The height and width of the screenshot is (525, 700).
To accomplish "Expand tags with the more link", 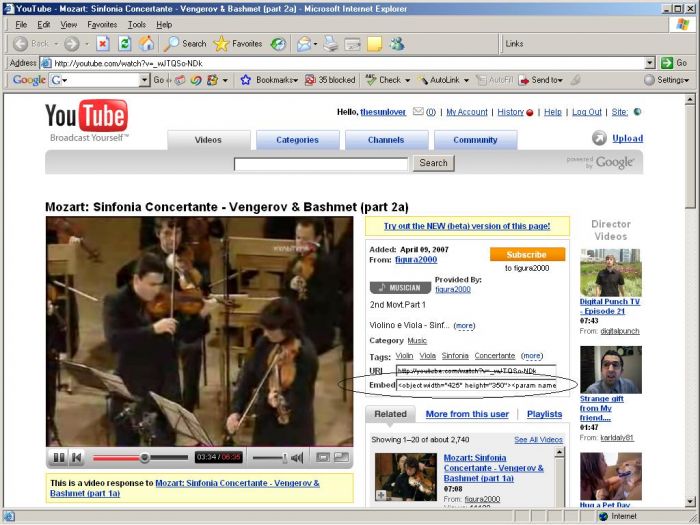I will coord(532,356).
